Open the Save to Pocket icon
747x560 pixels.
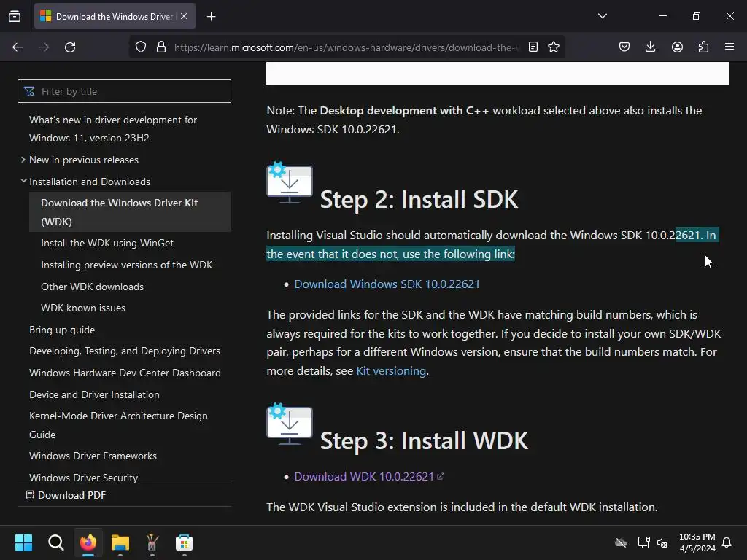coord(624,47)
